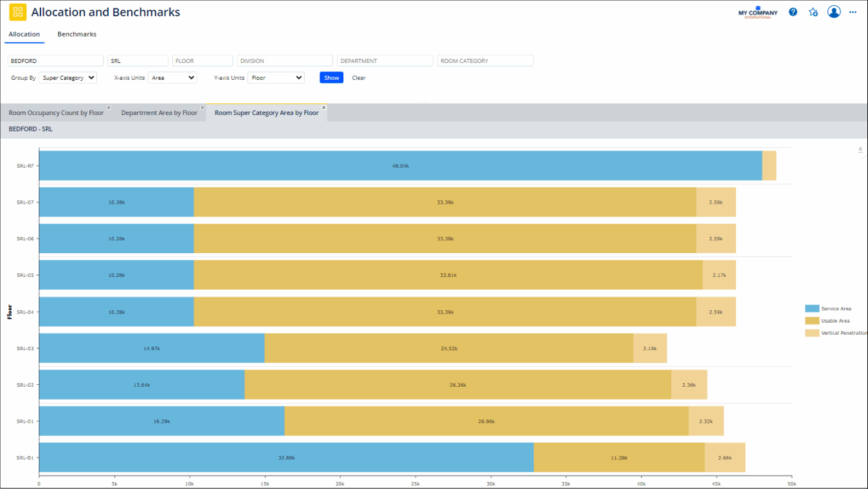Open the Group By dropdown
868x489 pixels.
click(x=68, y=77)
